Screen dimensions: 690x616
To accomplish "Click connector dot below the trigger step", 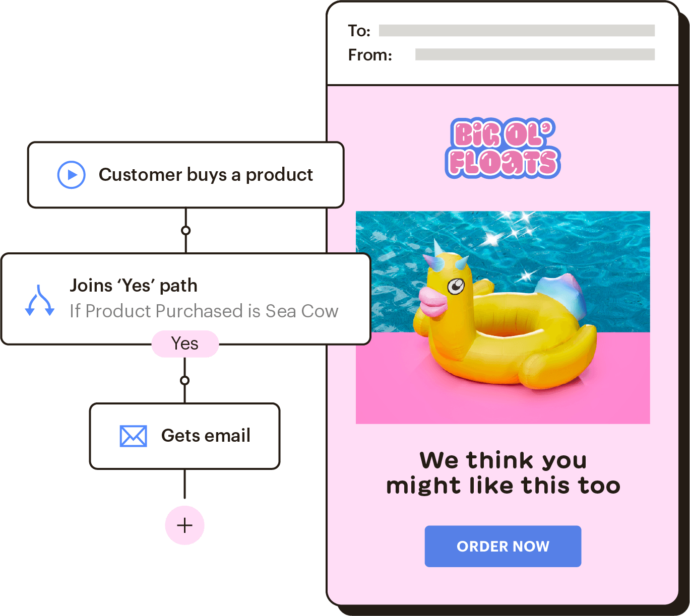I will point(186,231).
